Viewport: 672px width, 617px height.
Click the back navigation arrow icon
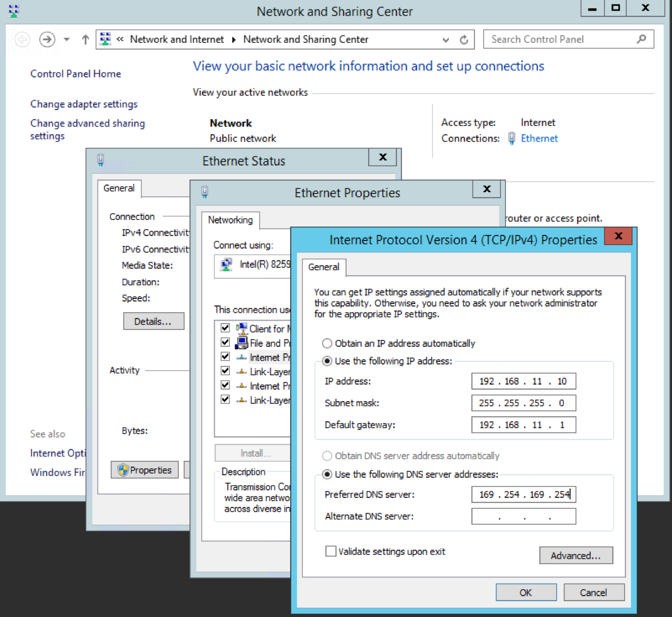pyautogui.click(x=22, y=39)
